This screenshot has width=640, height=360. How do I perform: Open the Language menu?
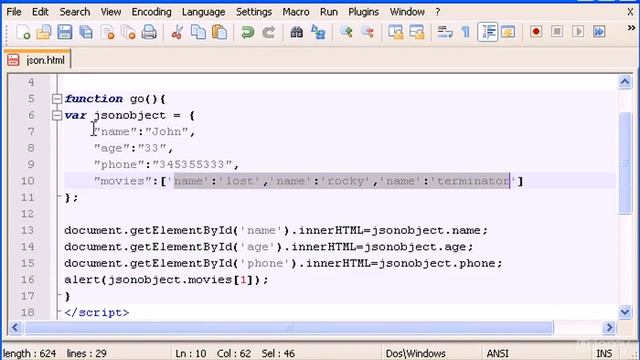[204, 12]
